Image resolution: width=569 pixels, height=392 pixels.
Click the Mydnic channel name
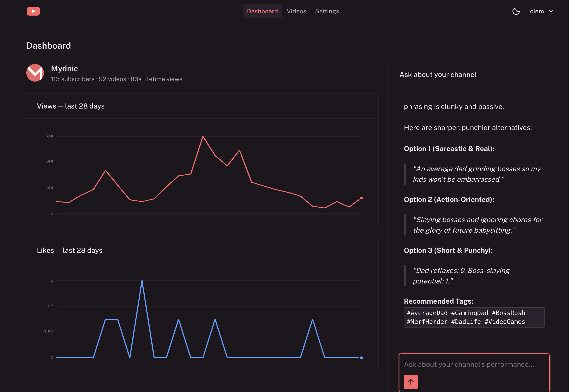(x=64, y=69)
